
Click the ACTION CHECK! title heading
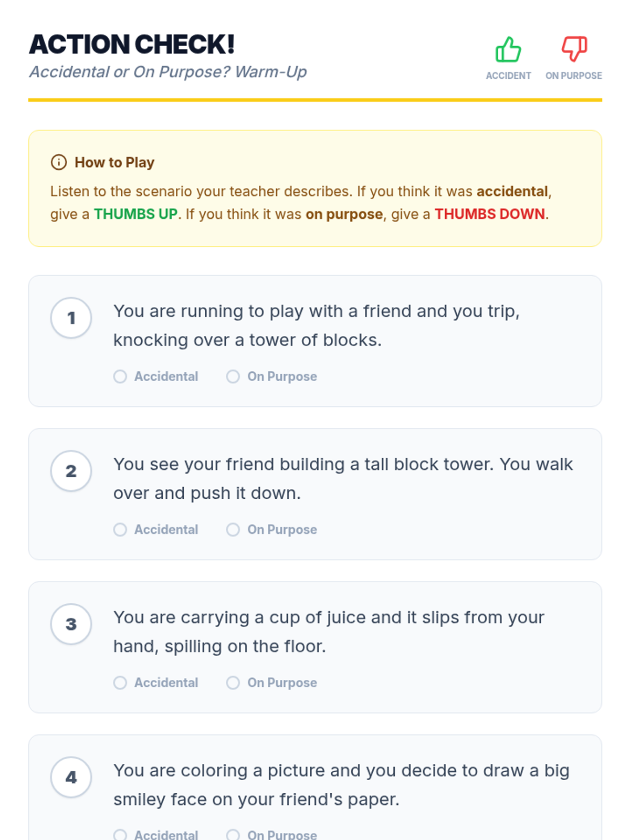[132, 45]
